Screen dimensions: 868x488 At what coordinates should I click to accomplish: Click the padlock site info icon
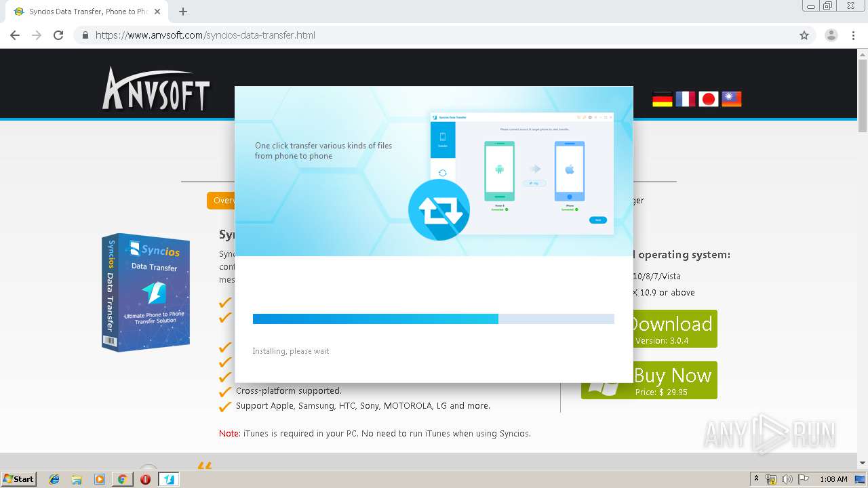pos(85,35)
